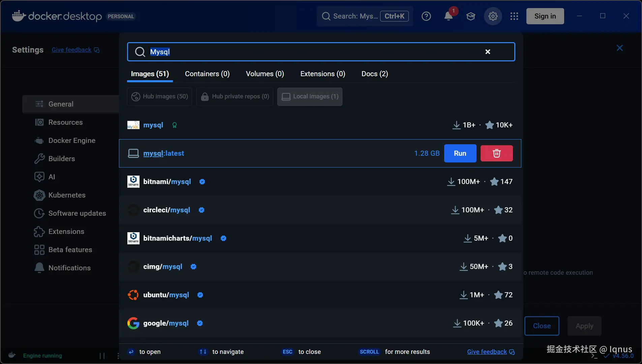The width and height of the screenshot is (642, 364).
Task: Select the google/mysql result
Action: click(320, 323)
